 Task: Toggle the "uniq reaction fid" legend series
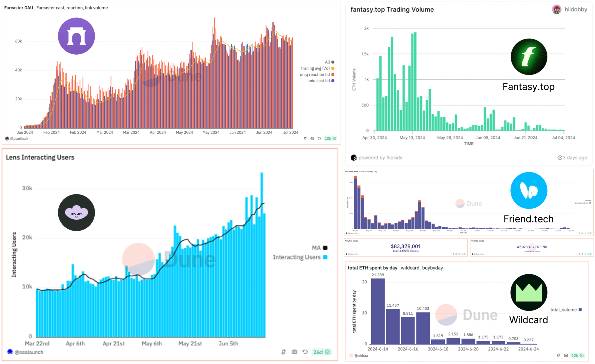tap(317, 75)
